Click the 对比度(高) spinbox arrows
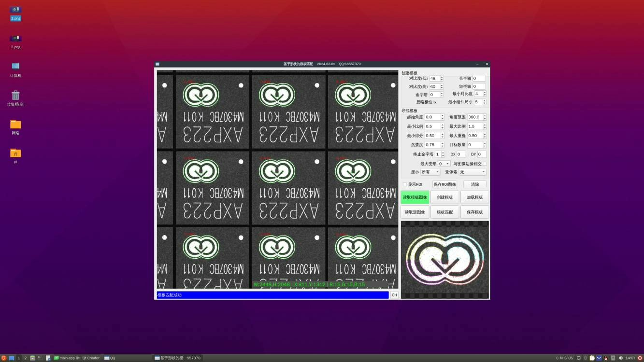 [x=442, y=86]
